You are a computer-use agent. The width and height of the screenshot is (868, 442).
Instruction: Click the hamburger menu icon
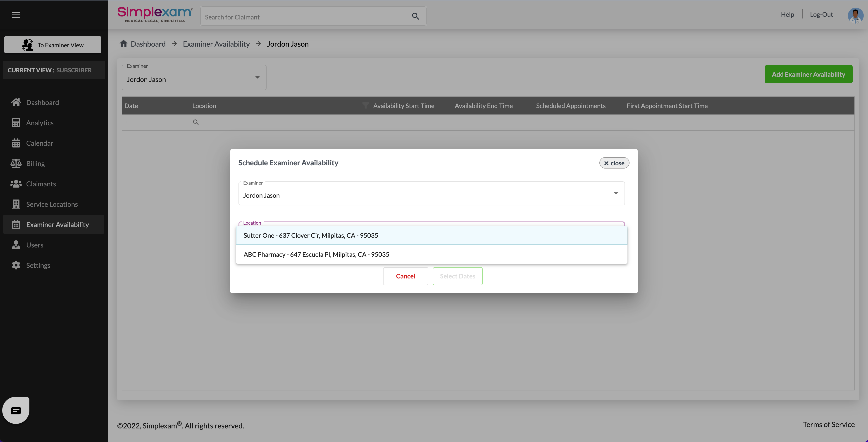(x=16, y=15)
